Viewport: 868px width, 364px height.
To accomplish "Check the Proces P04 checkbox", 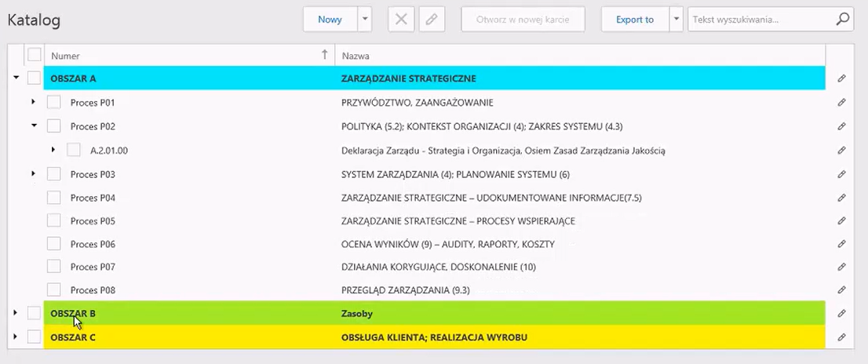I will [53, 198].
